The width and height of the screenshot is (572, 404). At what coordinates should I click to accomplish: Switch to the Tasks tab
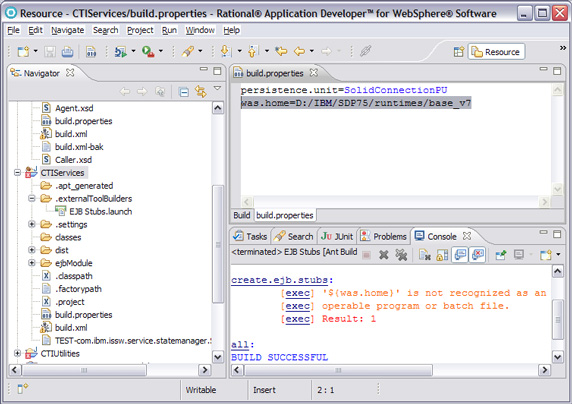(250, 236)
